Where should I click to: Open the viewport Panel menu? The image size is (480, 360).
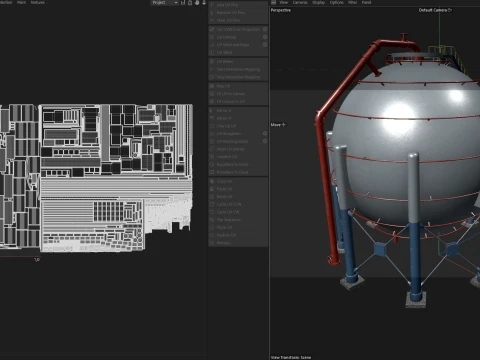point(366,3)
